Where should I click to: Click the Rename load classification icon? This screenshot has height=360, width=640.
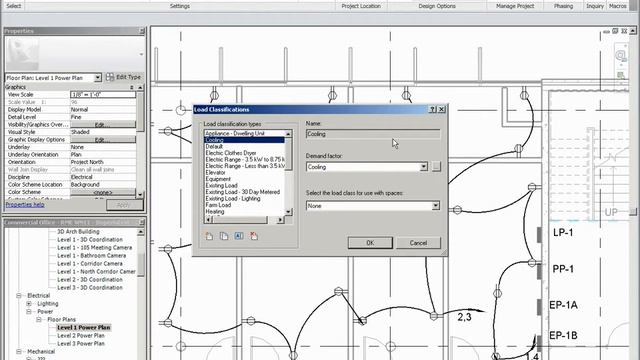239,236
